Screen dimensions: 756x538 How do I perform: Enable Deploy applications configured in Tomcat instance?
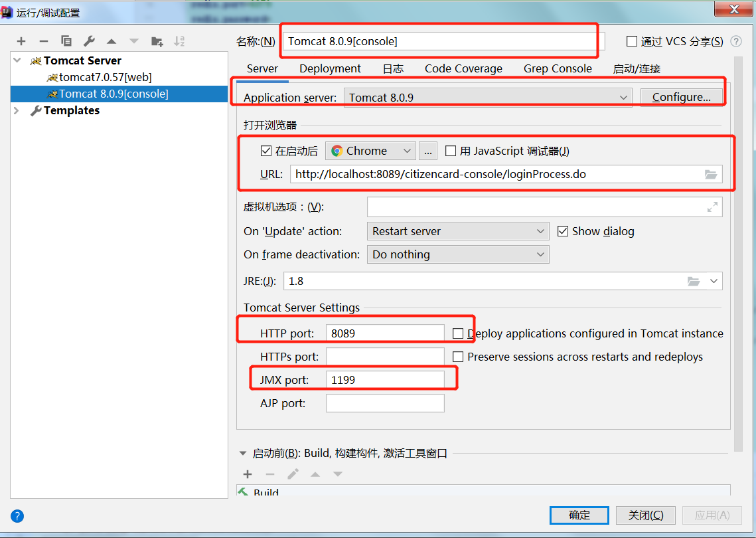coord(458,333)
